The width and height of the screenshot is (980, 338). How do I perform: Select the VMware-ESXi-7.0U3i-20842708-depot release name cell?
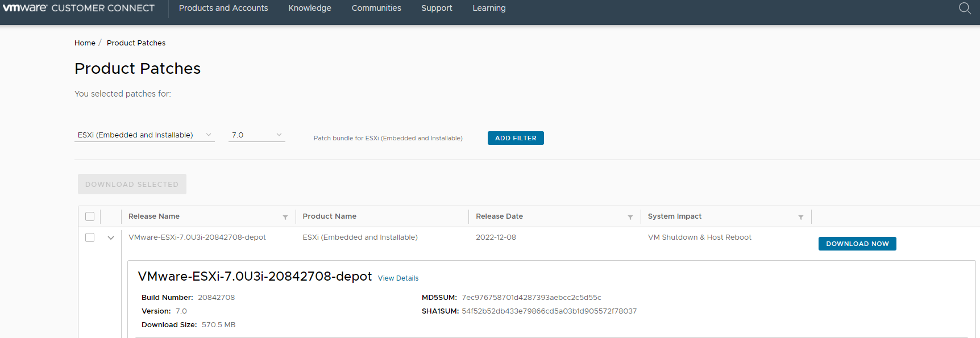(197, 237)
